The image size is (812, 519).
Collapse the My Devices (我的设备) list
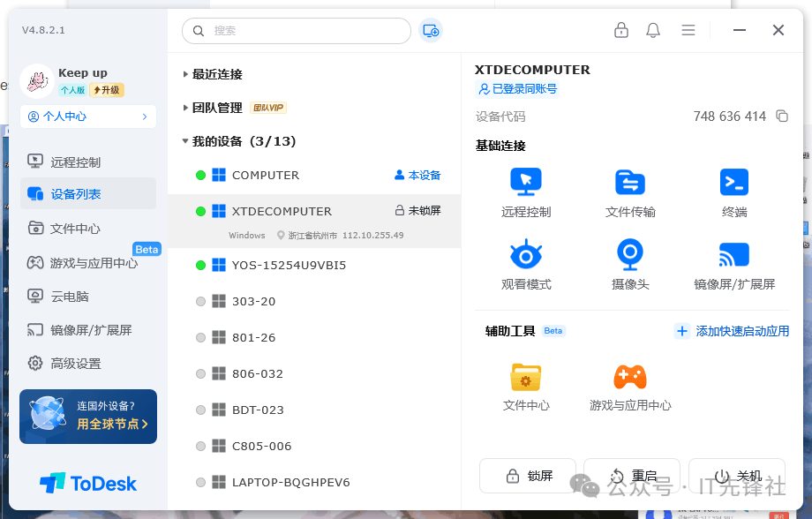coord(185,141)
